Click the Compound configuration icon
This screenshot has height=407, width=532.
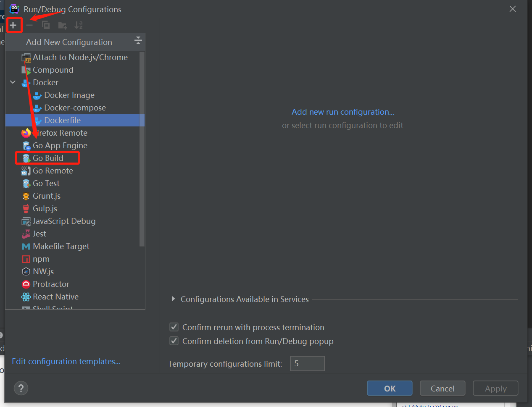[26, 70]
